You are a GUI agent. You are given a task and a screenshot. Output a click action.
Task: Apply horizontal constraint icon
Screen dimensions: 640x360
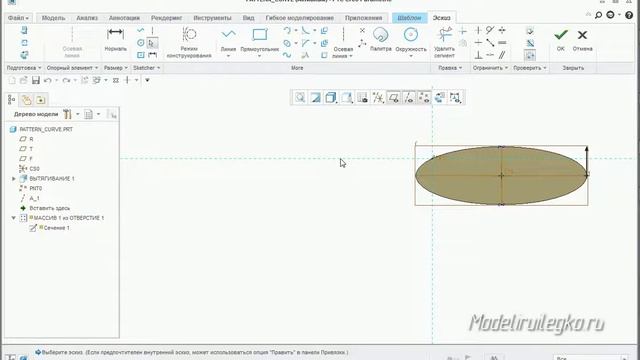478,43
